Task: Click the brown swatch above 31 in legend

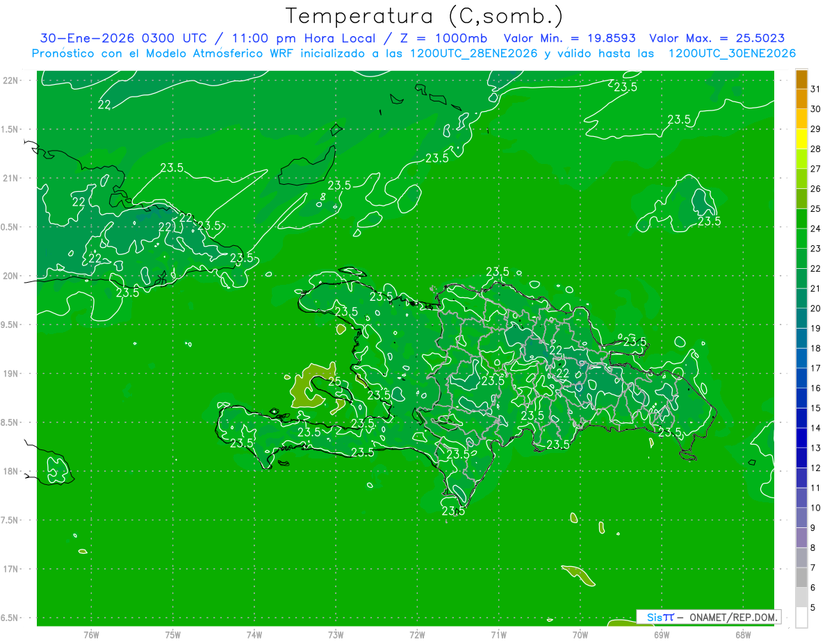Action: point(801,79)
